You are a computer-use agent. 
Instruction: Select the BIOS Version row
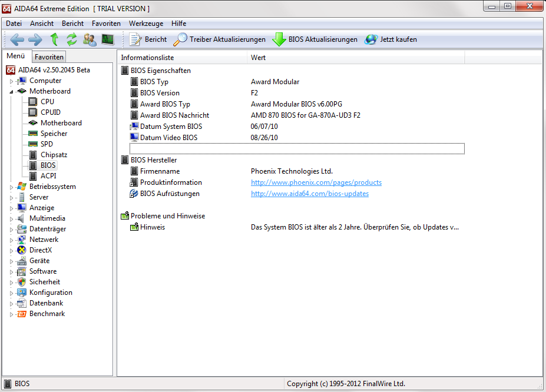coord(297,93)
